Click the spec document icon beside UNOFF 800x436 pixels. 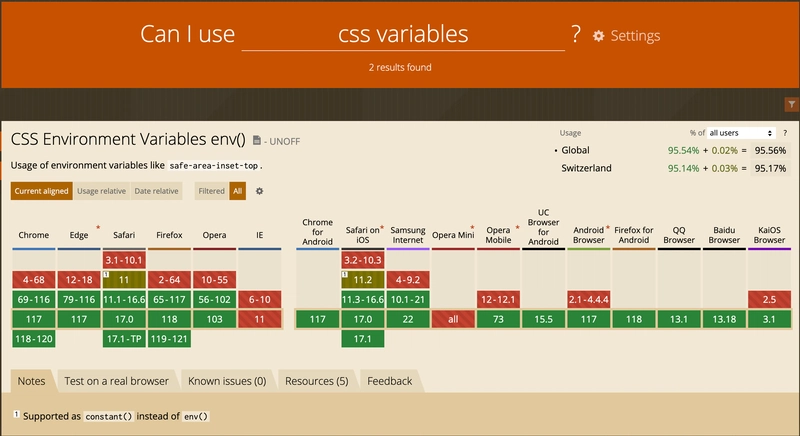click(x=257, y=140)
